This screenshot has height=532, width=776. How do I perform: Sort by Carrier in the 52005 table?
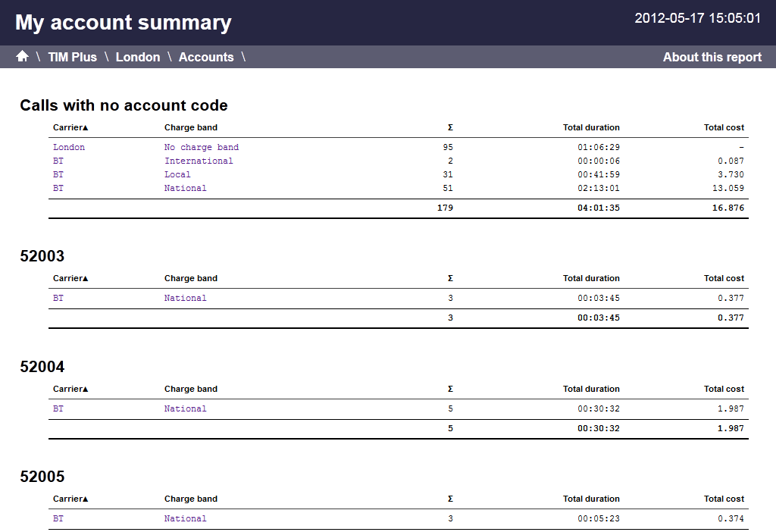(x=70, y=499)
